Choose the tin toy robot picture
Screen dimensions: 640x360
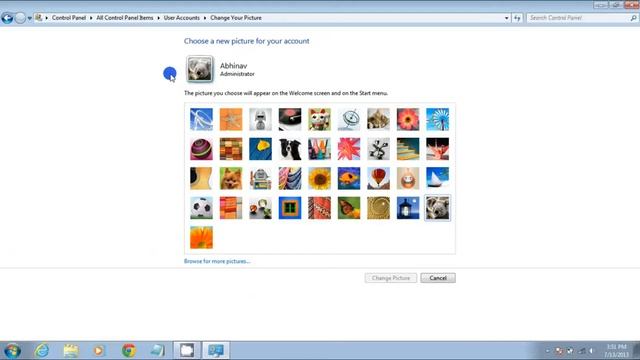tap(260, 178)
